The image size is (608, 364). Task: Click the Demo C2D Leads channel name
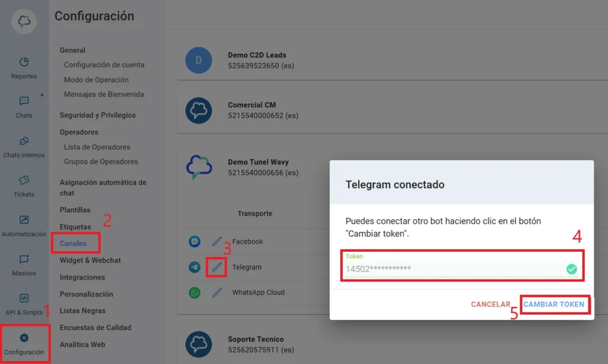257,55
